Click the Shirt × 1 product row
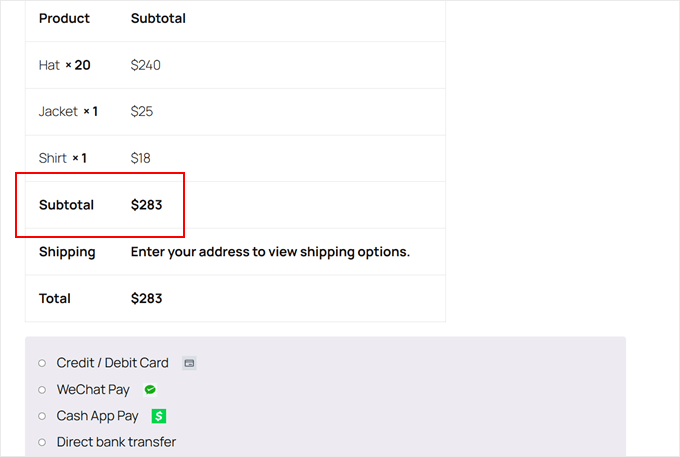 63,158
